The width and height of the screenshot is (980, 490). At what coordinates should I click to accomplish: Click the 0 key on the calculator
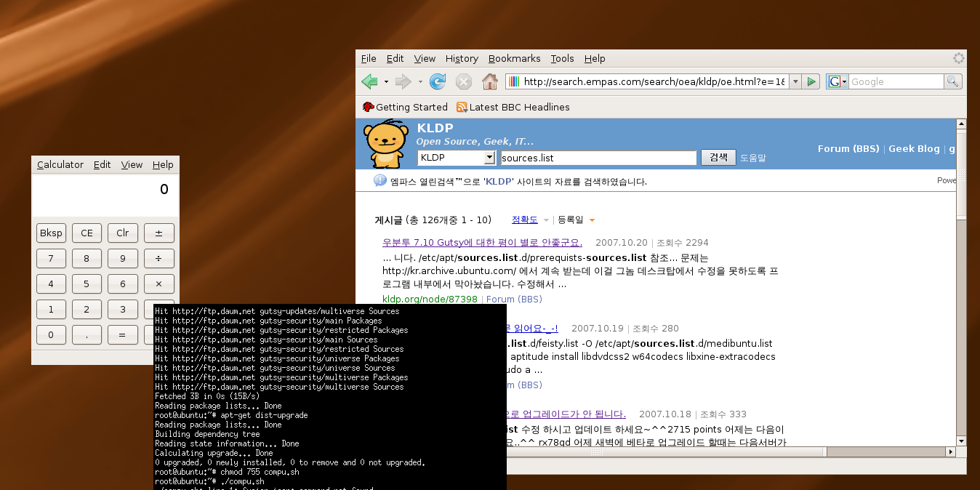click(x=51, y=334)
